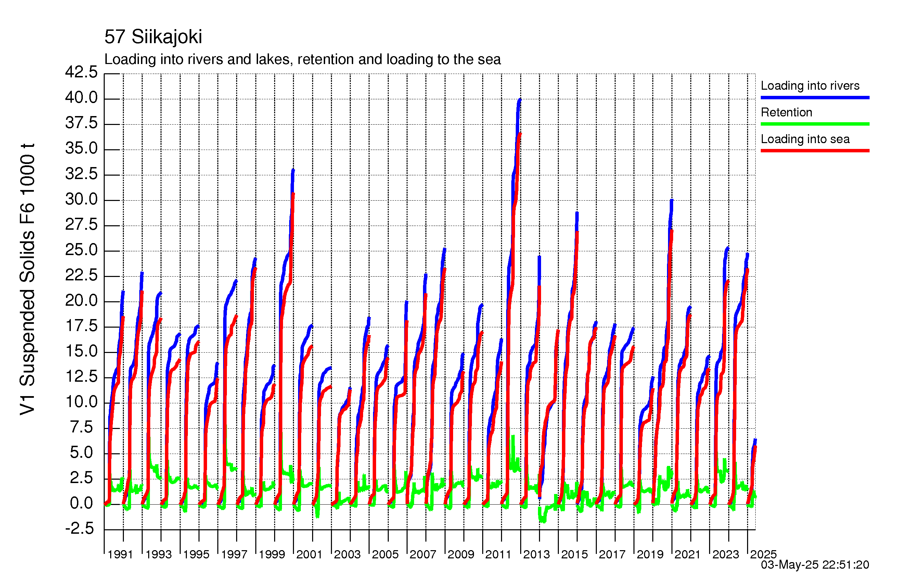Click the x-axis year label 2015
This screenshot has width=924, height=582.
[x=575, y=555]
